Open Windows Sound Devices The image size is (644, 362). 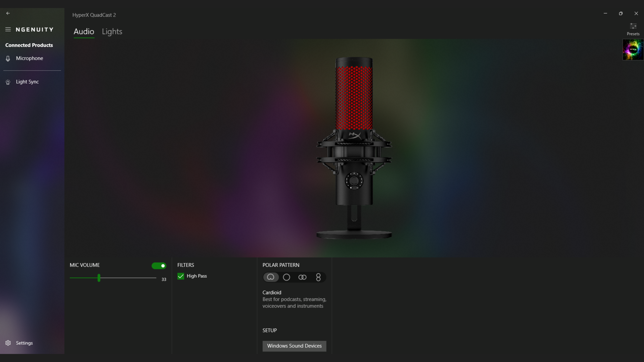pyautogui.click(x=294, y=346)
